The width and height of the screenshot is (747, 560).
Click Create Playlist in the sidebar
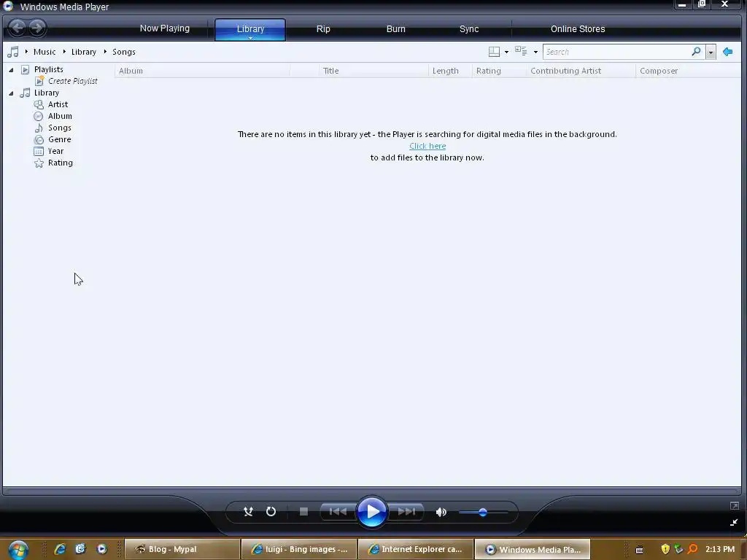point(72,82)
